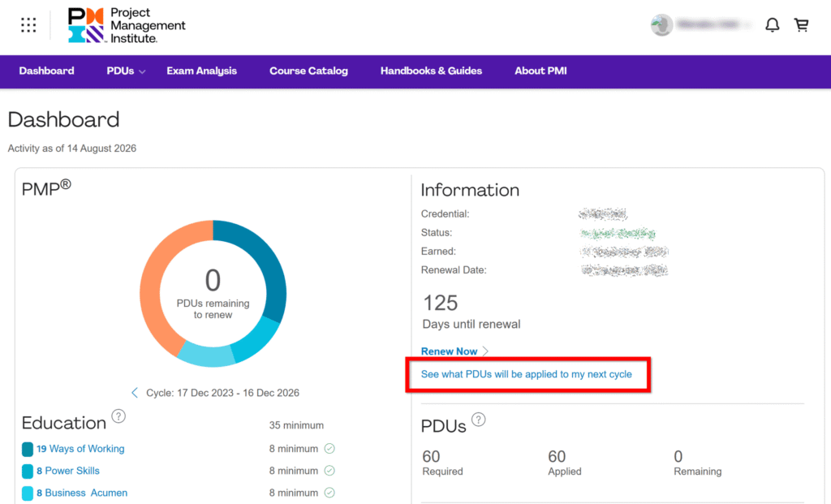Open the 8 Power Skills link

pos(68,471)
